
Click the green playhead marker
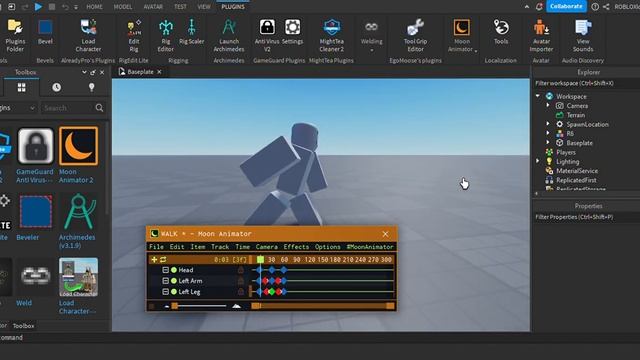(x=260, y=259)
